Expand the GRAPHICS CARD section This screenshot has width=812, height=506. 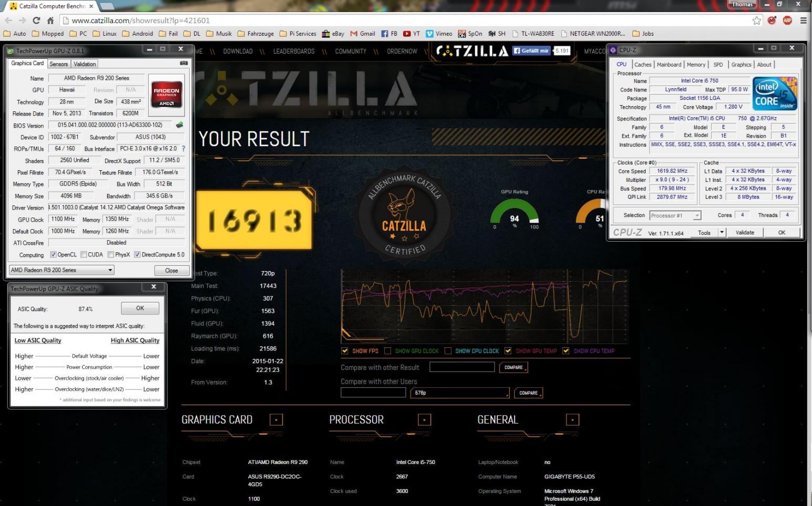pos(276,420)
